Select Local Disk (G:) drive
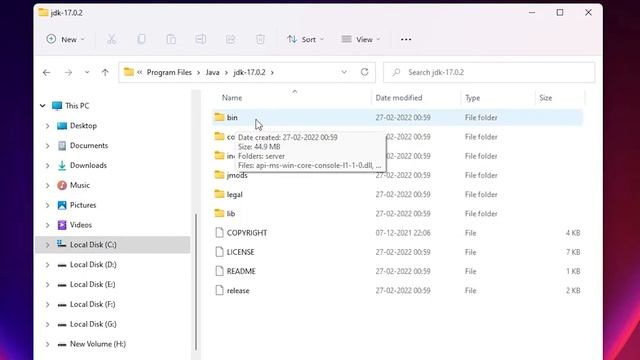 93,324
